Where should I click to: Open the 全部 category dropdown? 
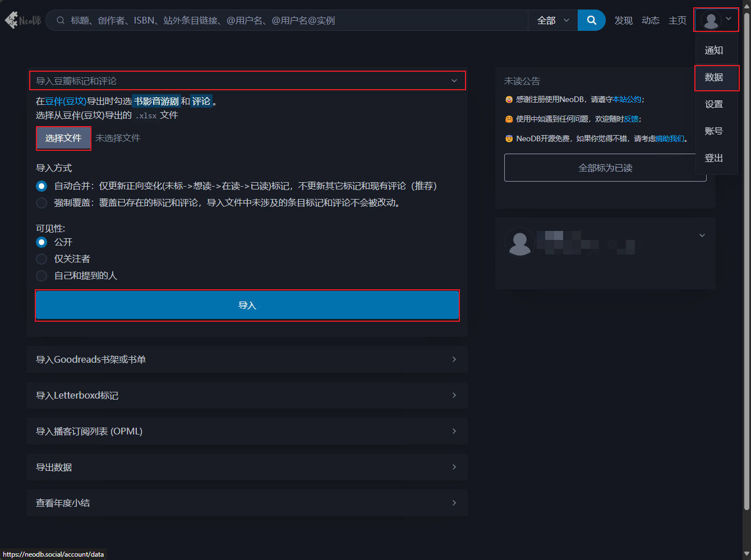[552, 20]
